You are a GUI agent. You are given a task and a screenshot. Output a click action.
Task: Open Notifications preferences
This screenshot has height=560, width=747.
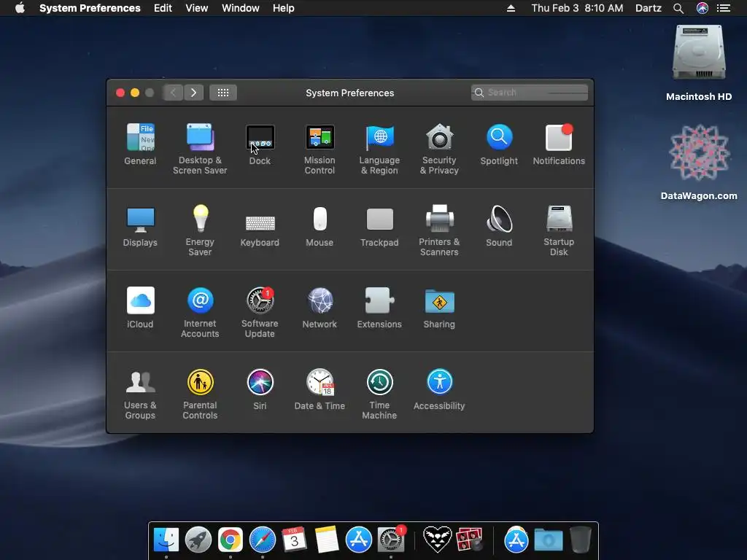click(559, 144)
